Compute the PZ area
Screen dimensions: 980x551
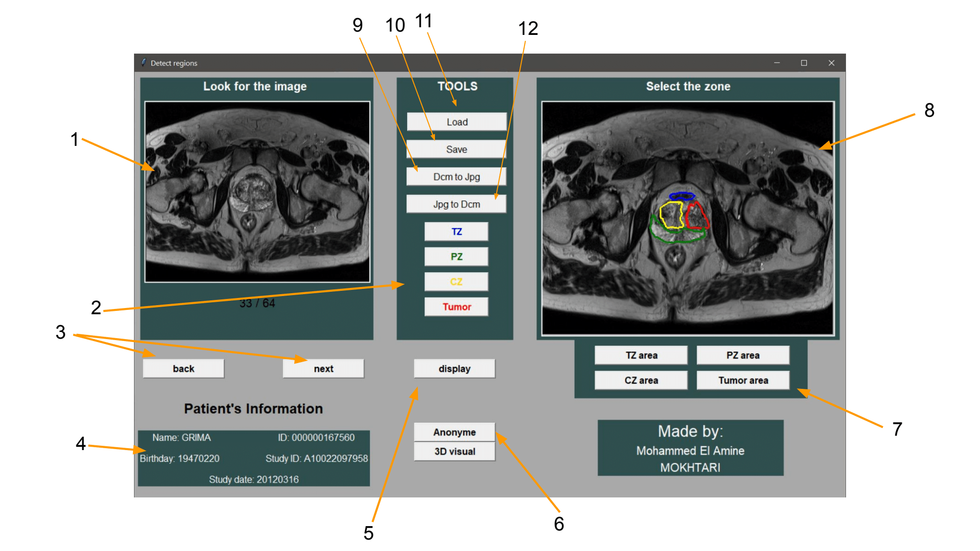tap(743, 355)
